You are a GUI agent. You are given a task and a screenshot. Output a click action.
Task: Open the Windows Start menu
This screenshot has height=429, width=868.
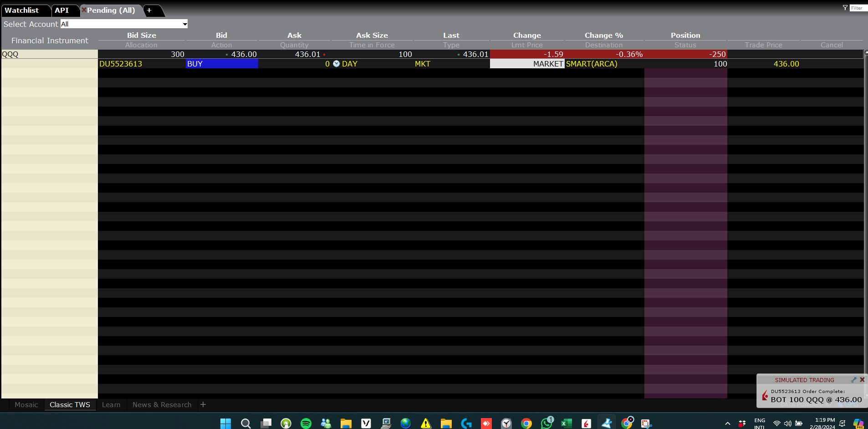(225, 424)
